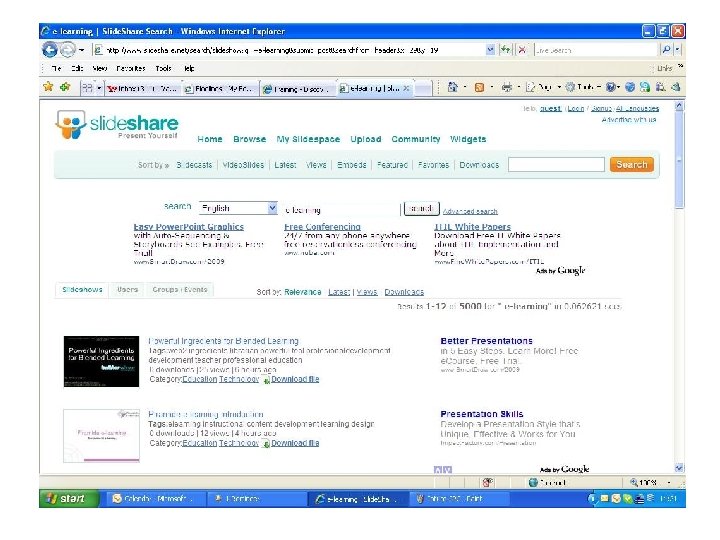This screenshot has height=540, width=720.
Task: Open the Help menu
Action: point(189,68)
